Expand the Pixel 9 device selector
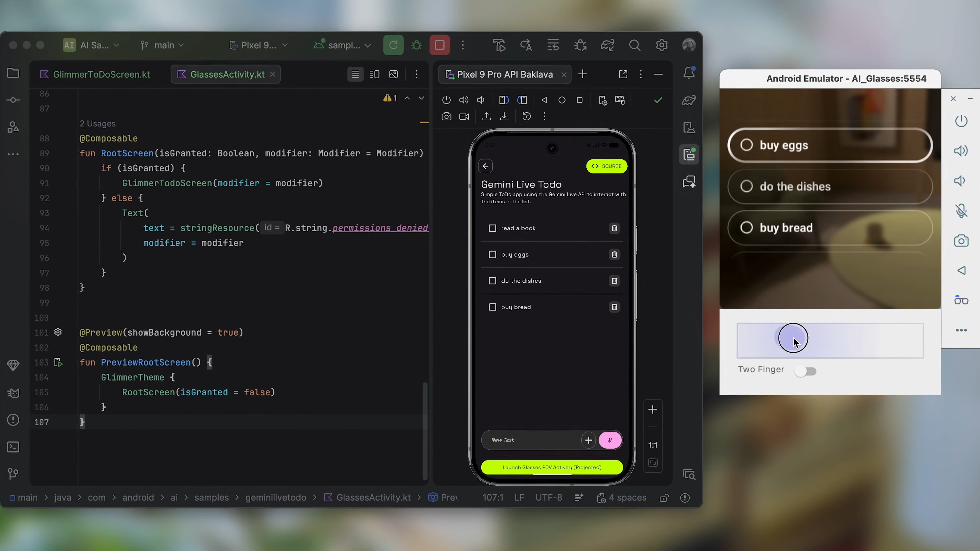The height and width of the screenshot is (551, 980). (259, 45)
